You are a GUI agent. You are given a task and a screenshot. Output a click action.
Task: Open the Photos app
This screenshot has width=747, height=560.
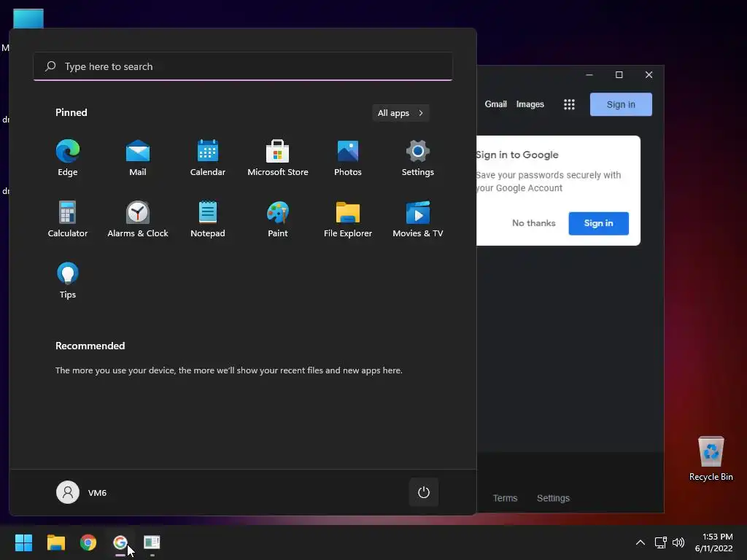[x=348, y=158]
